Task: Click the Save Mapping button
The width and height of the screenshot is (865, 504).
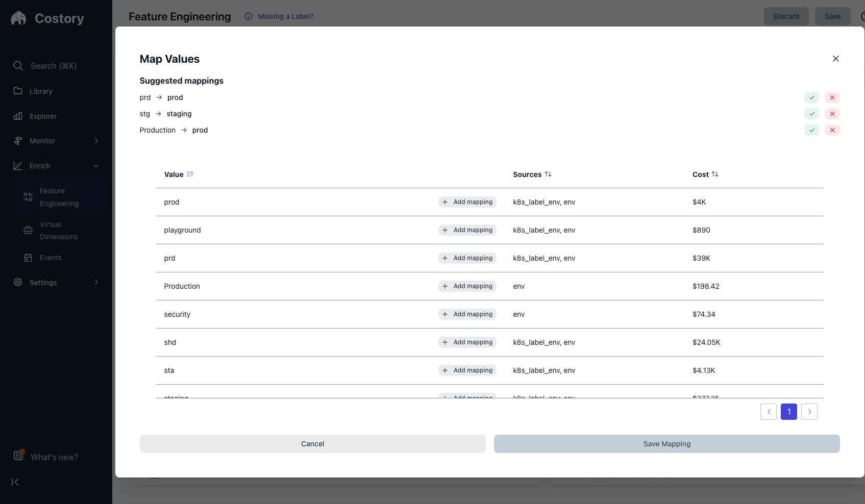Action: pos(666,444)
